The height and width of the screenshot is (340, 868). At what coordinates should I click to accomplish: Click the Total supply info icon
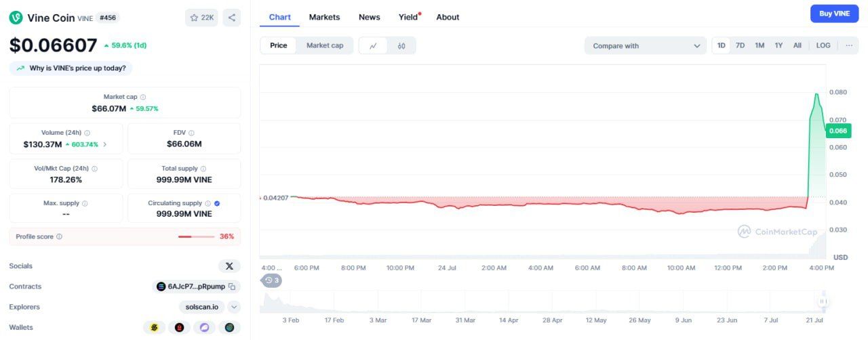(x=203, y=169)
